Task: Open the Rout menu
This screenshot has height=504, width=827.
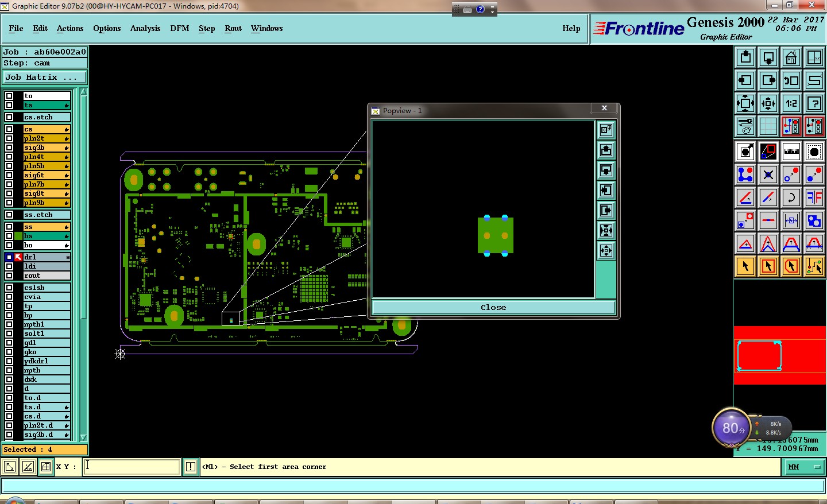Action: coord(233,28)
